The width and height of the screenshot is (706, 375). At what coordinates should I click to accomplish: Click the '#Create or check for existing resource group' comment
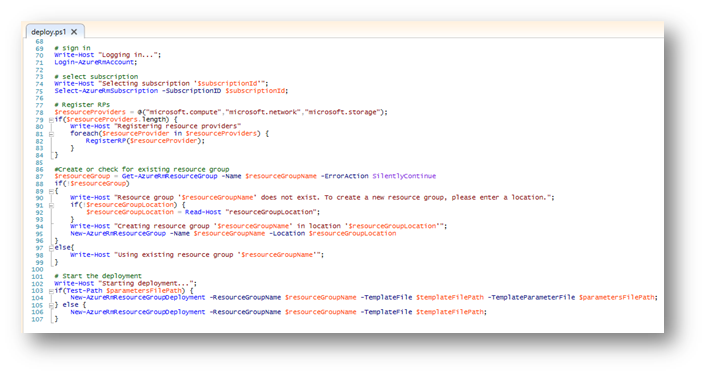(x=142, y=169)
